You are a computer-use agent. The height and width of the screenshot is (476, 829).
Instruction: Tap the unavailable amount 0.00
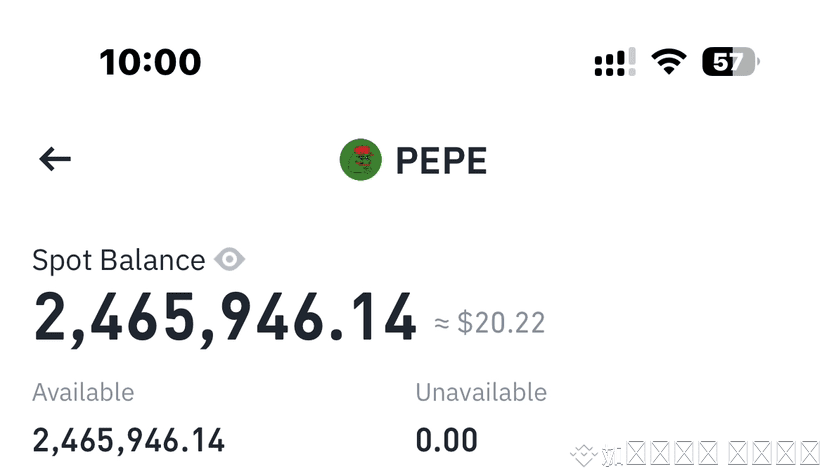click(x=447, y=441)
